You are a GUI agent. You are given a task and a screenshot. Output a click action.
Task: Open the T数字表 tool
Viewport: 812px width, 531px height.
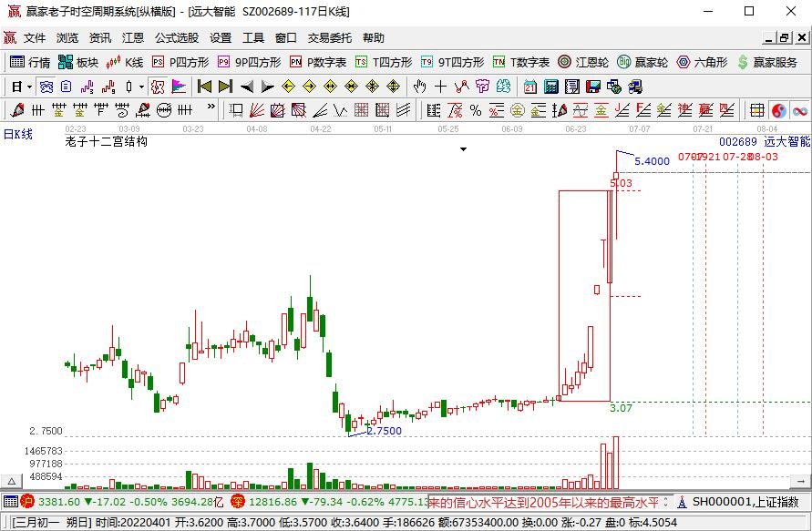521,62
